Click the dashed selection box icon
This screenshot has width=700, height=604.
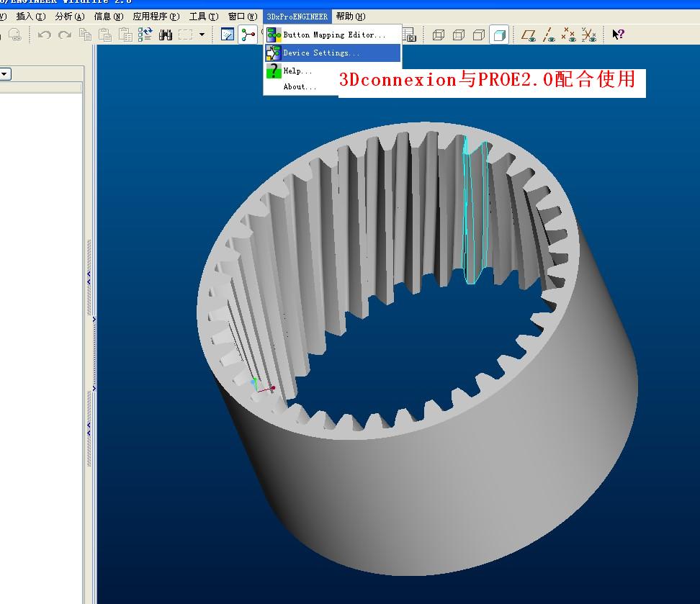tap(185, 35)
